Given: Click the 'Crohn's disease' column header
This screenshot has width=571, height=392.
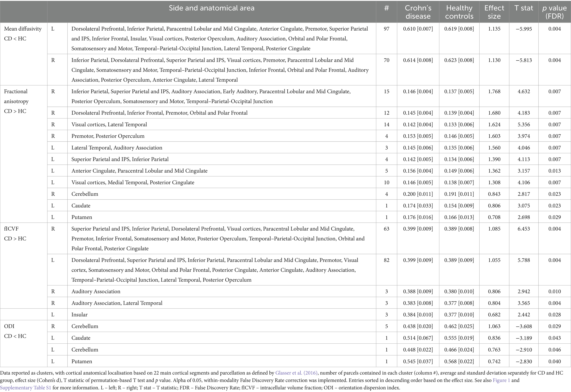Looking at the screenshot, I should [x=418, y=12].
